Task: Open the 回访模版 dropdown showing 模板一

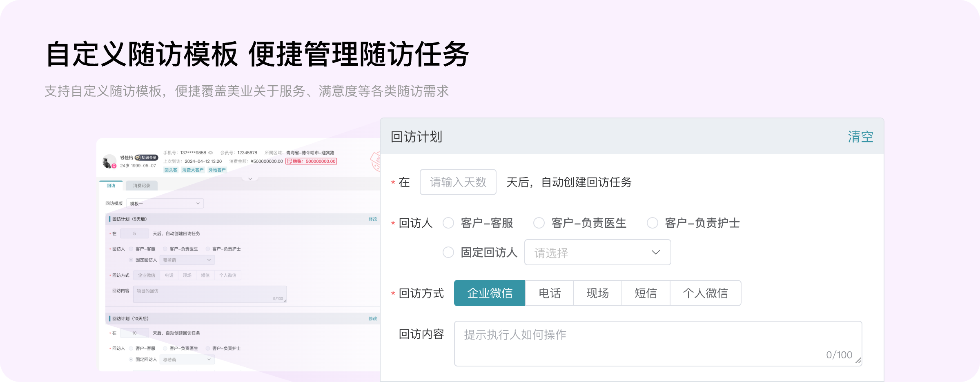Action: click(165, 203)
